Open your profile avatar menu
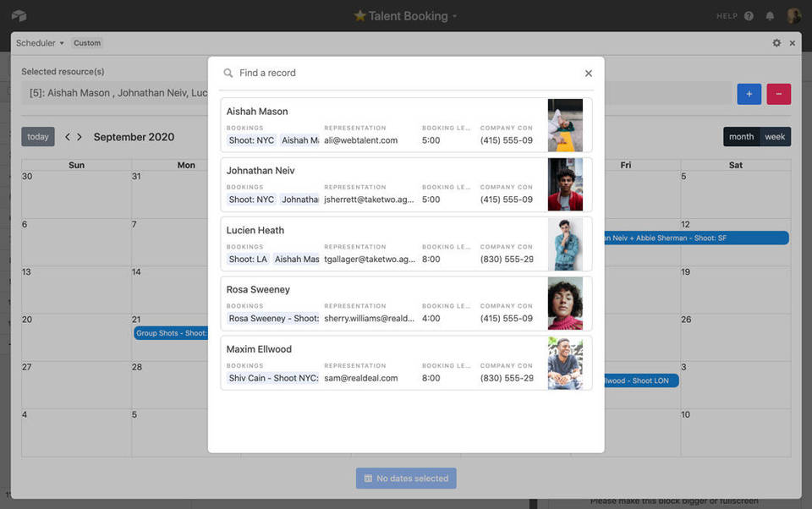812x509 pixels. (x=793, y=15)
